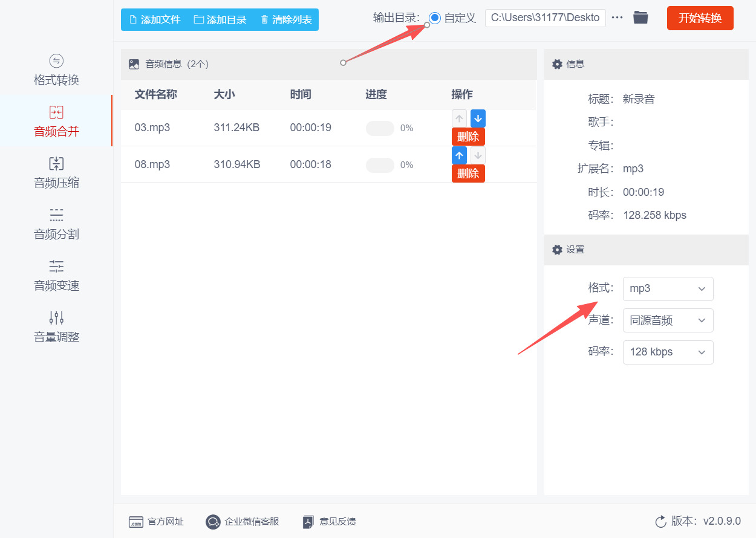This screenshot has height=538, width=756.
Task: Select the 自定义 output directory radio button
Action: (x=434, y=18)
